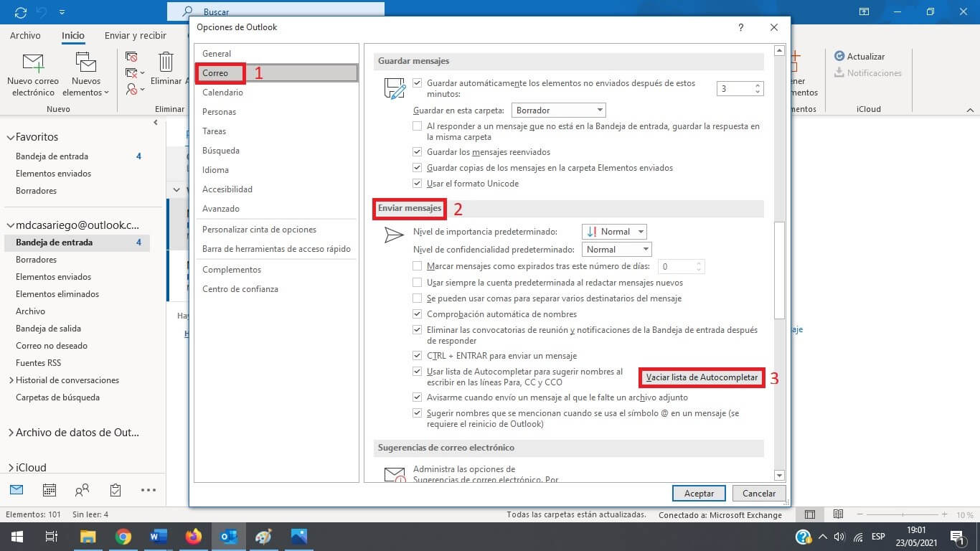Click the Vaciar lista de Autocompletar button

coord(702,377)
